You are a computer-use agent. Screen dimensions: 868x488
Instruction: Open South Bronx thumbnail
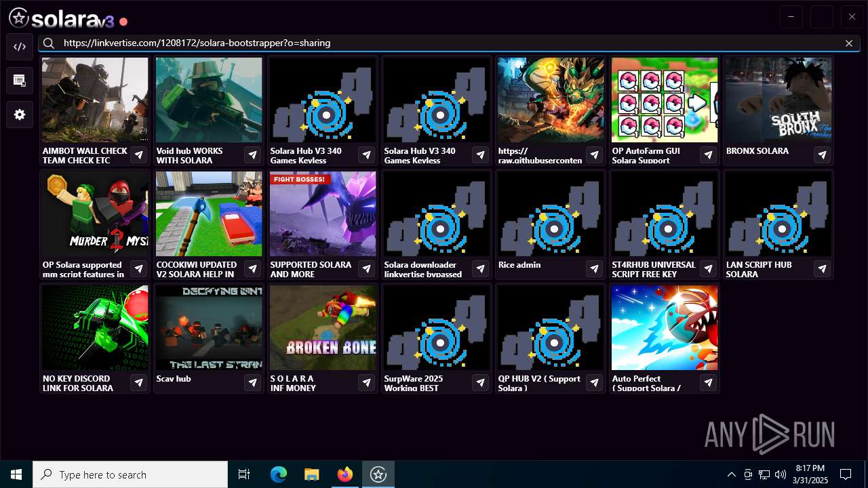[x=778, y=100]
